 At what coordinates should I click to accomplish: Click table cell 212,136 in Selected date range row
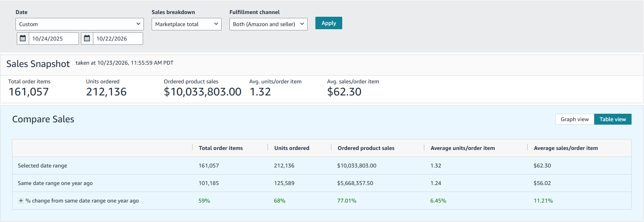[x=284, y=166]
